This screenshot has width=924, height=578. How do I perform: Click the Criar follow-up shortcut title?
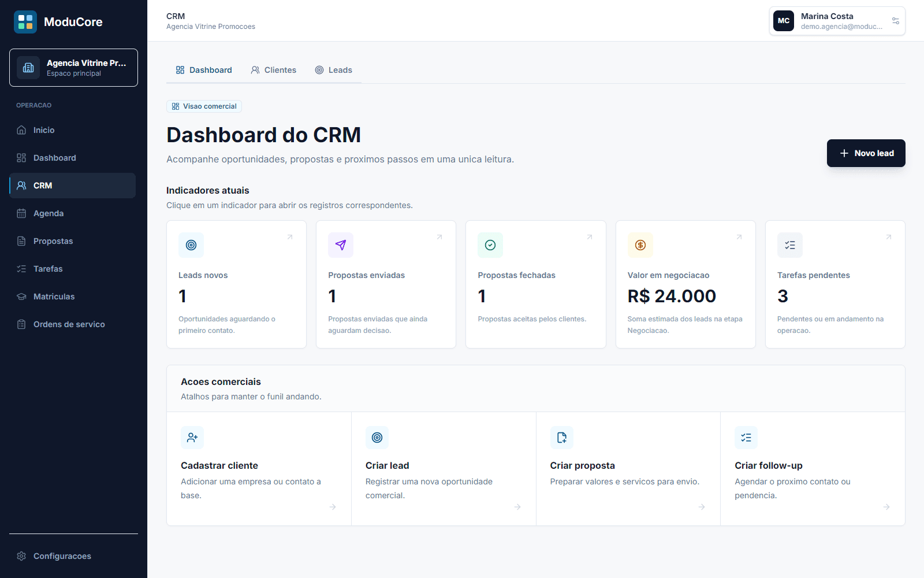[x=769, y=465]
